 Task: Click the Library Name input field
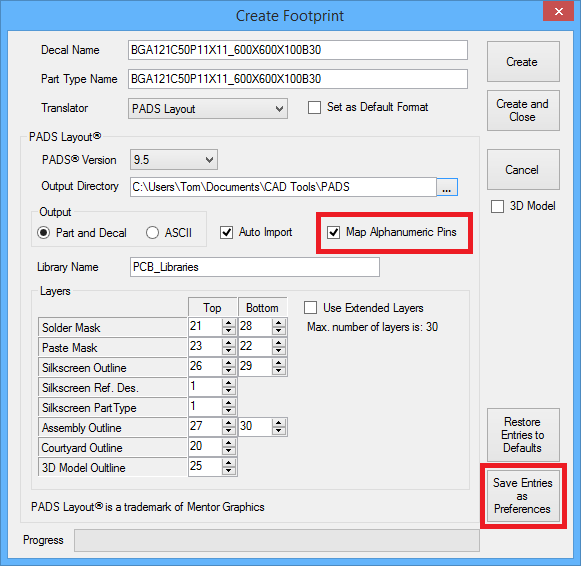(255, 267)
